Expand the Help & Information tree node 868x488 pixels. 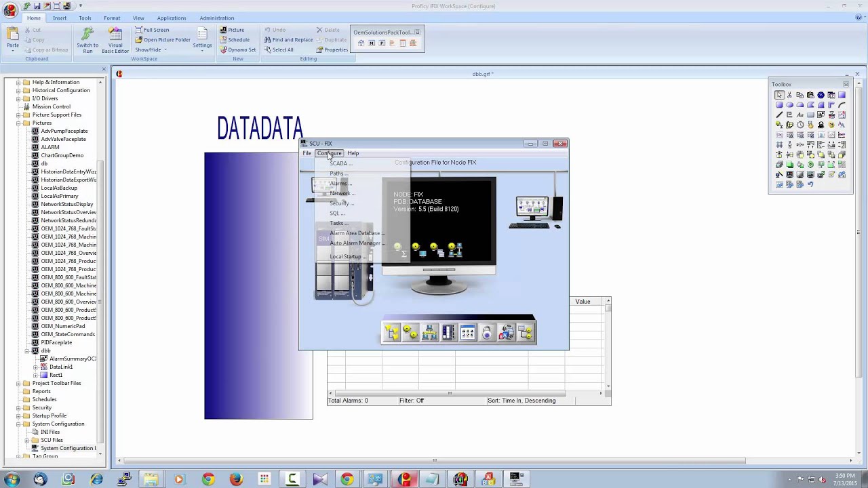(x=18, y=82)
